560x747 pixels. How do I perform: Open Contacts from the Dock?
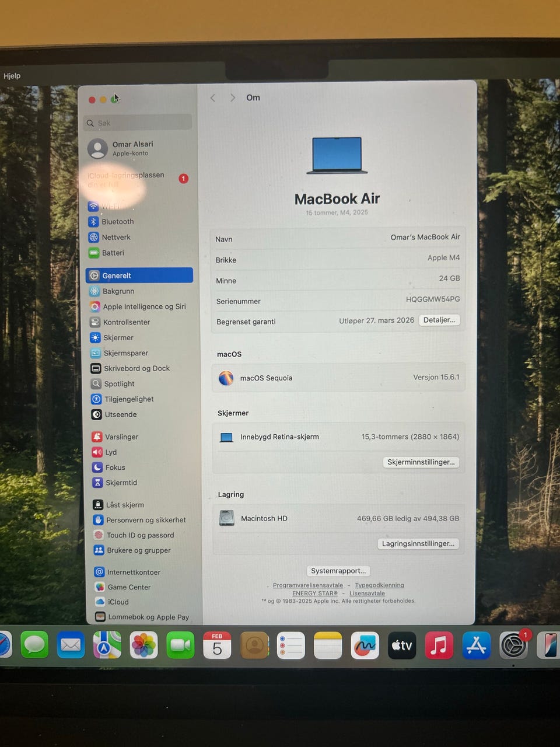(254, 645)
